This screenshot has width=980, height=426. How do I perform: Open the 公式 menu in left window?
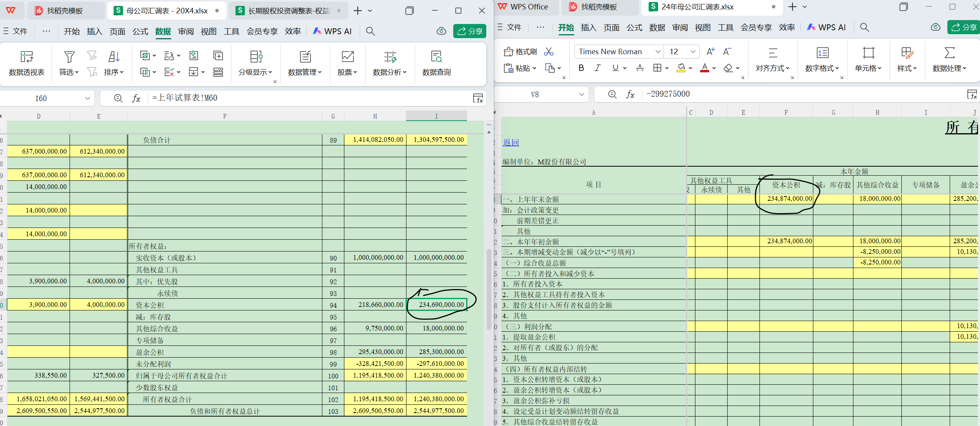tap(140, 31)
